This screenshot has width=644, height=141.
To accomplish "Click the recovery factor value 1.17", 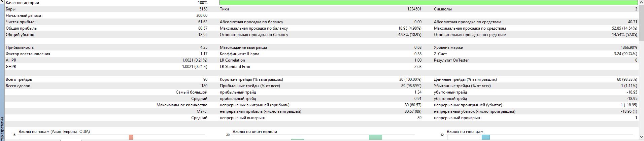I will (204, 54).
